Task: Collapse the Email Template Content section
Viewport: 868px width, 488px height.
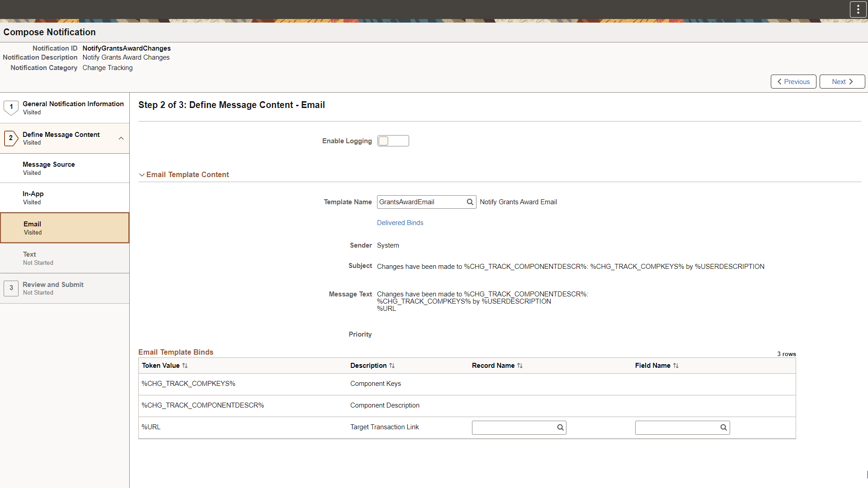Action: 142,175
